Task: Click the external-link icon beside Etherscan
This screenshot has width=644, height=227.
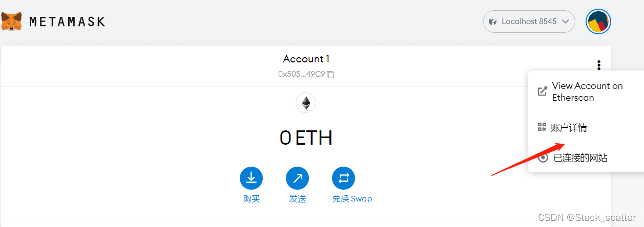Action: coord(542,92)
